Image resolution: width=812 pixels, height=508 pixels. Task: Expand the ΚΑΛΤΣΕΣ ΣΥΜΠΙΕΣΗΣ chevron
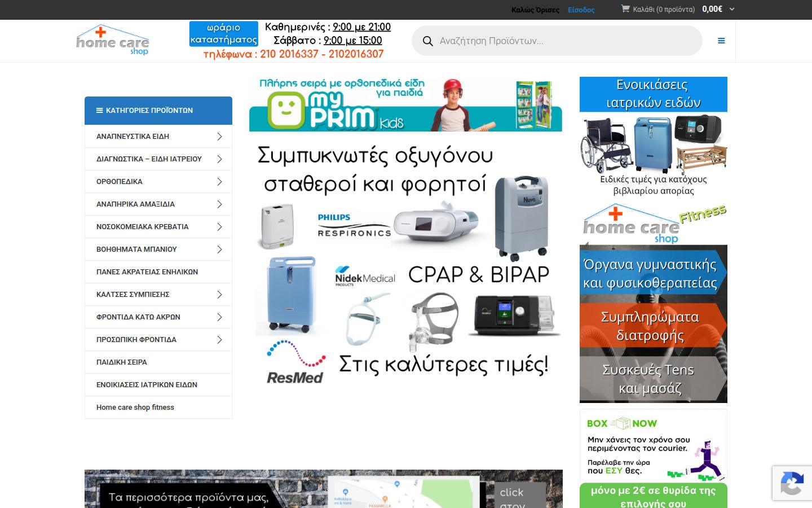219,295
